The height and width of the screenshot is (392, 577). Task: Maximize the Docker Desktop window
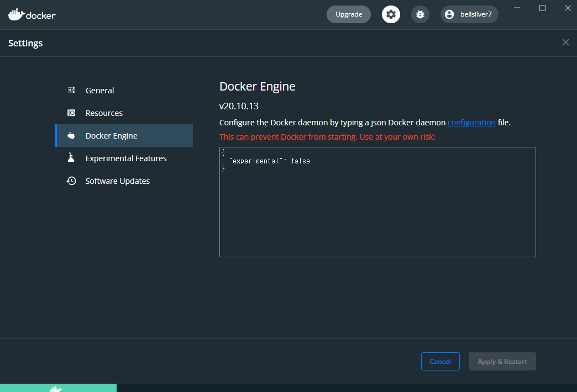542,8
